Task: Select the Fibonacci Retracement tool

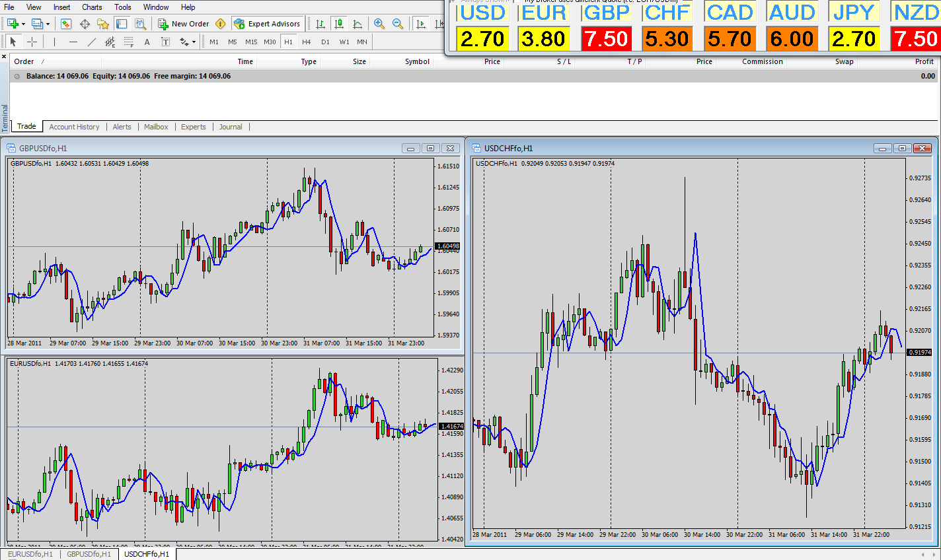Action: tap(129, 42)
